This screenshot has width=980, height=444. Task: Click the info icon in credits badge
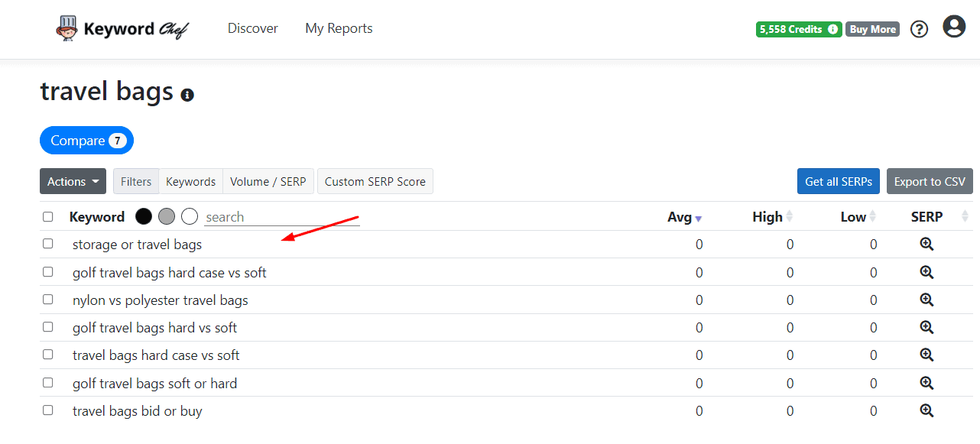pyautogui.click(x=832, y=29)
